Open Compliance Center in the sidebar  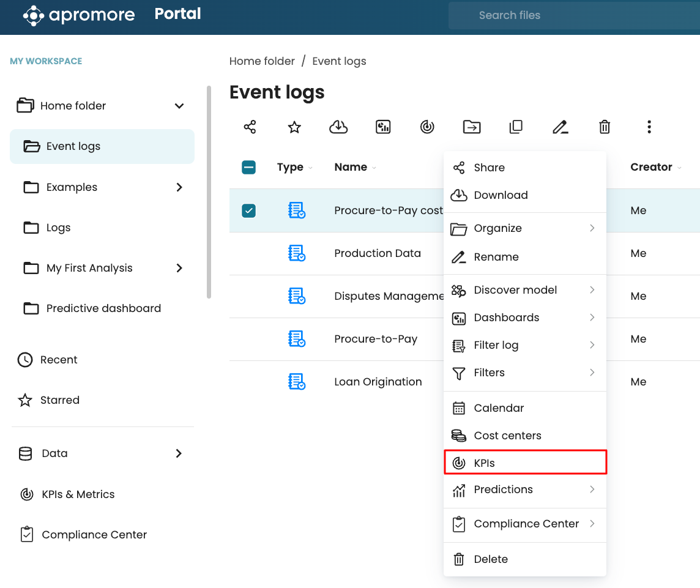(94, 535)
